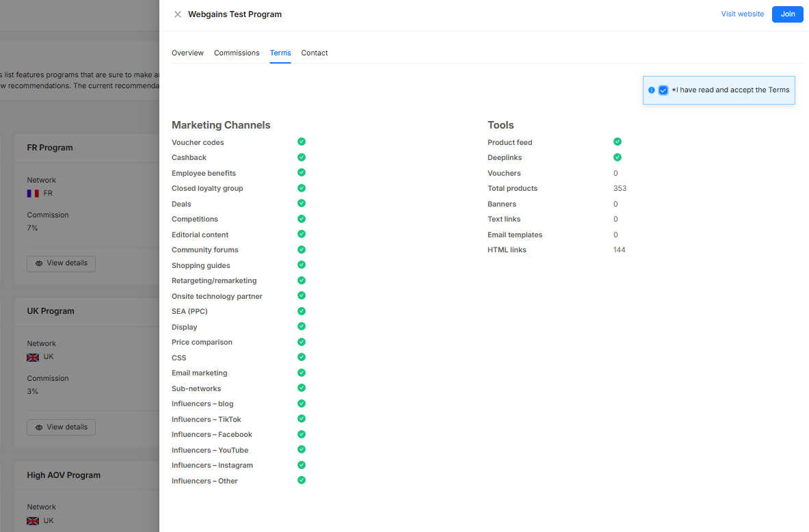The height and width of the screenshot is (532, 809).
Task: Open the Visit website link
Action: click(x=742, y=14)
